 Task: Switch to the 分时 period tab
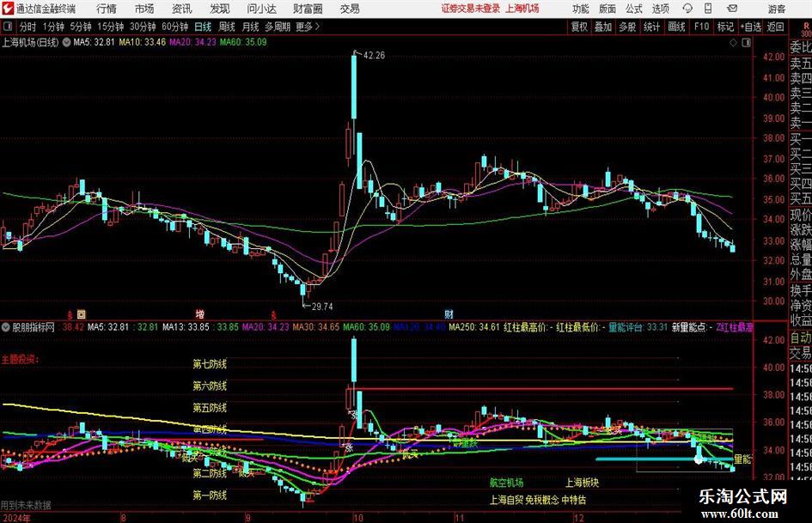[x=27, y=27]
